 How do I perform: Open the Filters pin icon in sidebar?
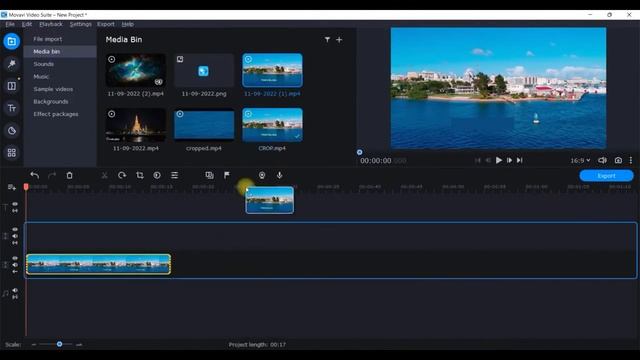pos(11,64)
